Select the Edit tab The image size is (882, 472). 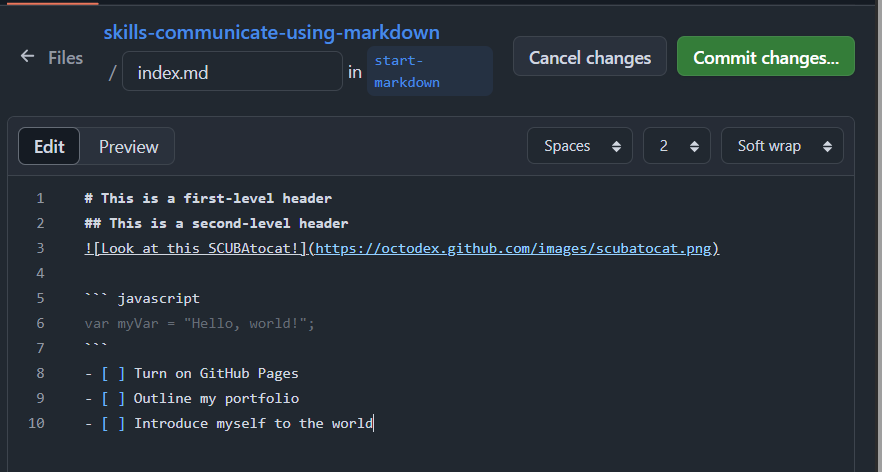pyautogui.click(x=49, y=147)
